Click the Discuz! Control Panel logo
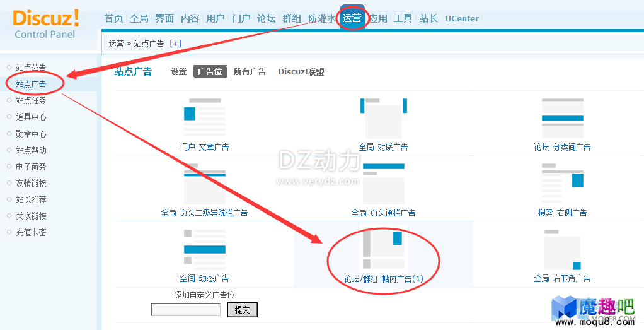Screen dimensions: 644x330 pyautogui.click(x=45, y=24)
